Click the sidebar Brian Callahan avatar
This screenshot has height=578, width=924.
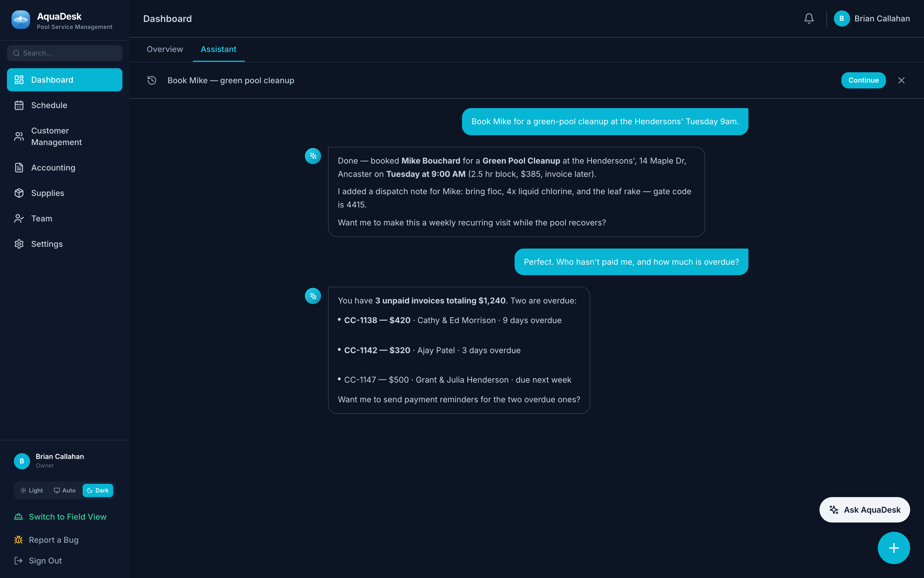(22, 461)
